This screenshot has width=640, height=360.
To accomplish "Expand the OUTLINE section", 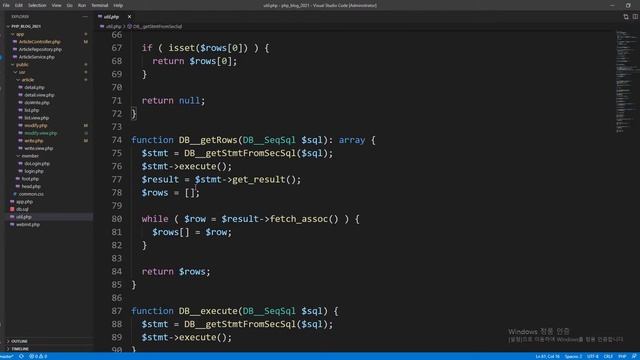I will point(19,341).
